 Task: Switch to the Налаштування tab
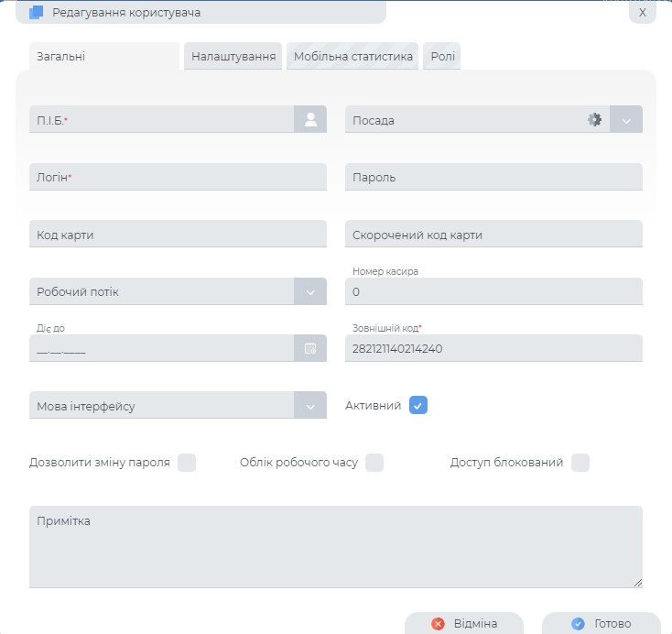[x=233, y=57]
